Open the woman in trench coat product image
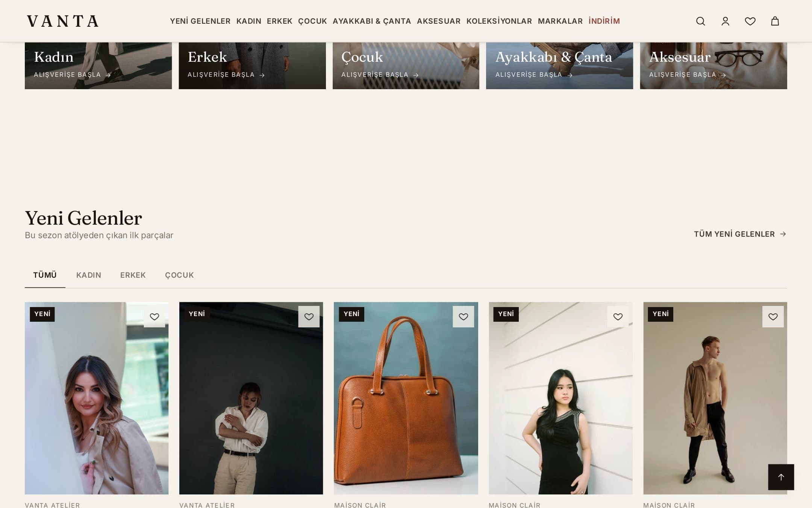 pos(97,398)
